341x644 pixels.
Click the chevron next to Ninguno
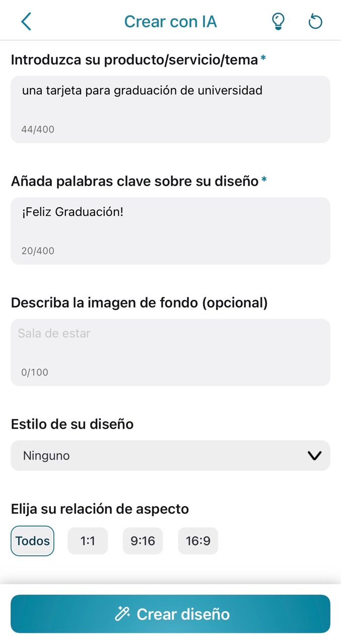315,455
